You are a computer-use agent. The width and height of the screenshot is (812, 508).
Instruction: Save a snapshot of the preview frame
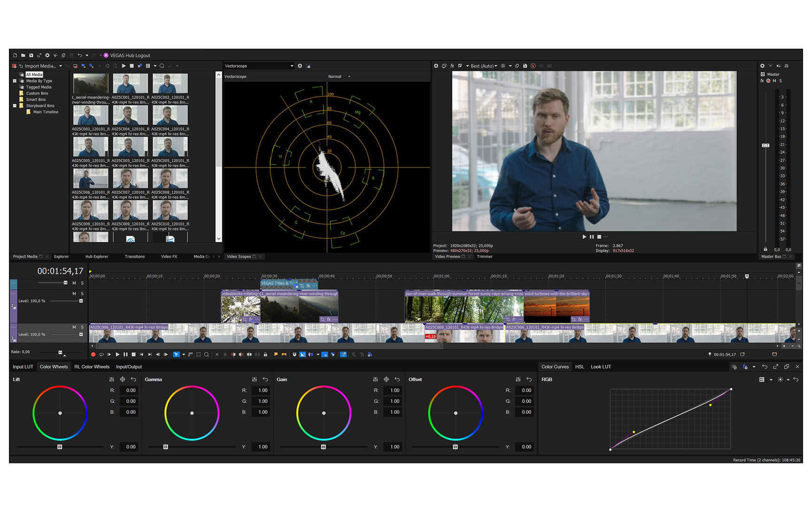[x=525, y=66]
